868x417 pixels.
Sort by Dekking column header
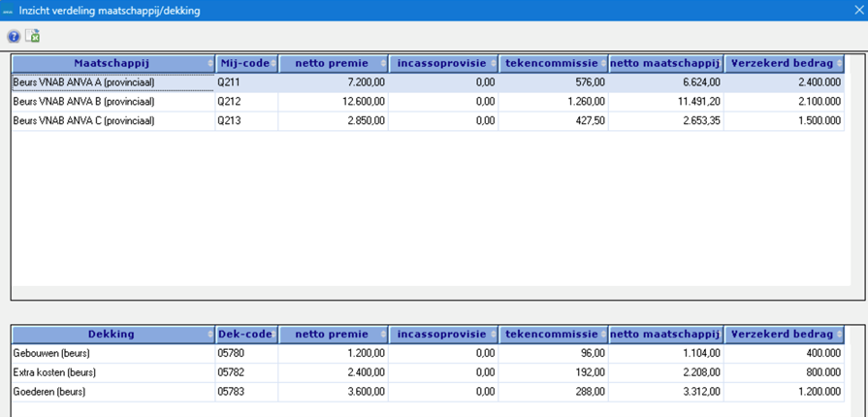pos(113,334)
